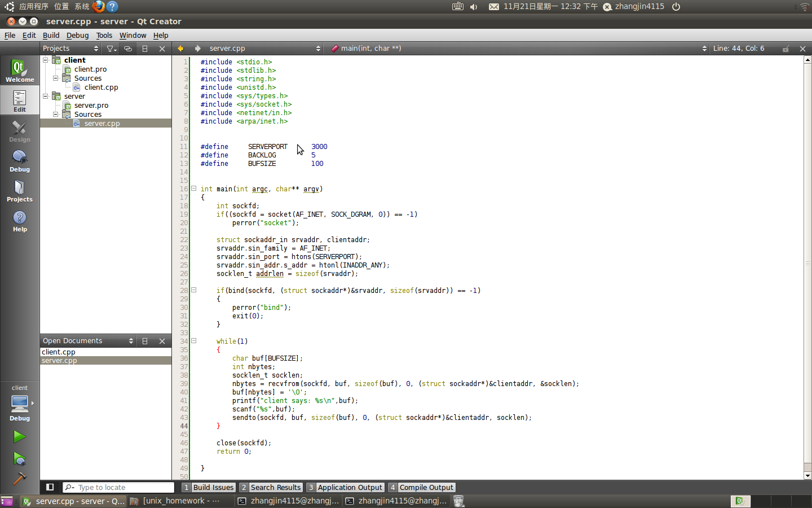Image resolution: width=812 pixels, height=508 pixels.
Task: Open Firefox from the top panel
Action: pyautogui.click(x=99, y=6)
